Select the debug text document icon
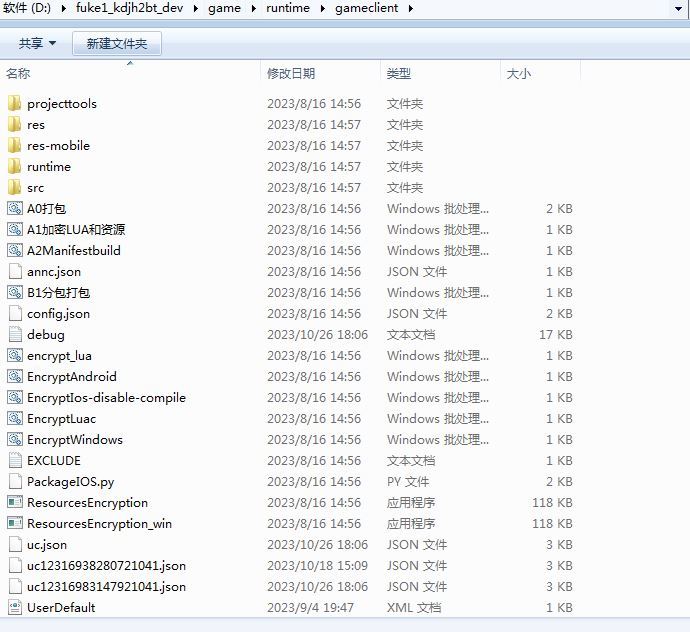Screen dimensions: 690x632 [x=14, y=334]
